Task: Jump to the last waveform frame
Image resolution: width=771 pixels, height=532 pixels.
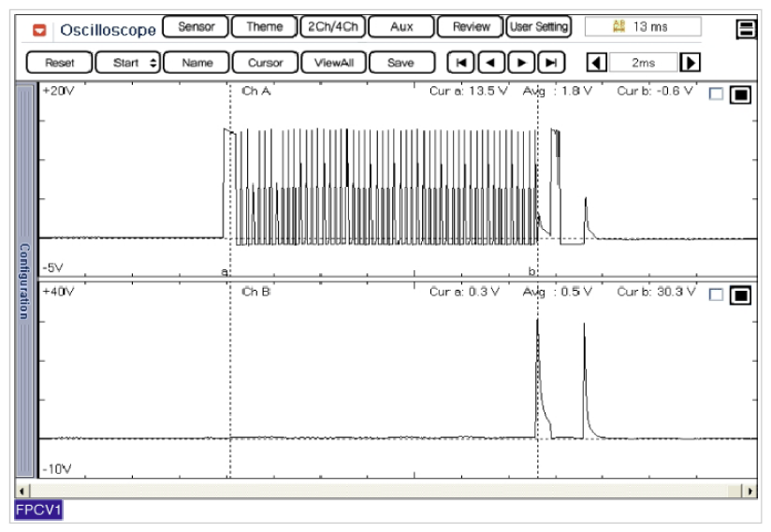Action: pos(552,63)
